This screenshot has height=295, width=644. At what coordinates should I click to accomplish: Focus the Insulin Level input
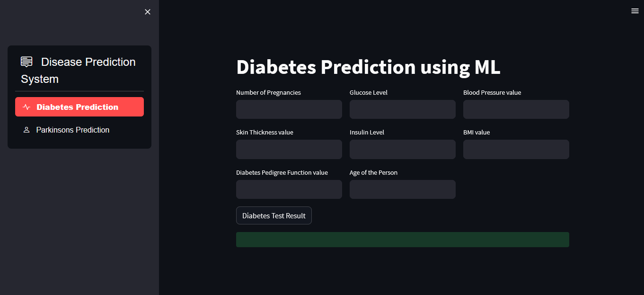pos(402,149)
